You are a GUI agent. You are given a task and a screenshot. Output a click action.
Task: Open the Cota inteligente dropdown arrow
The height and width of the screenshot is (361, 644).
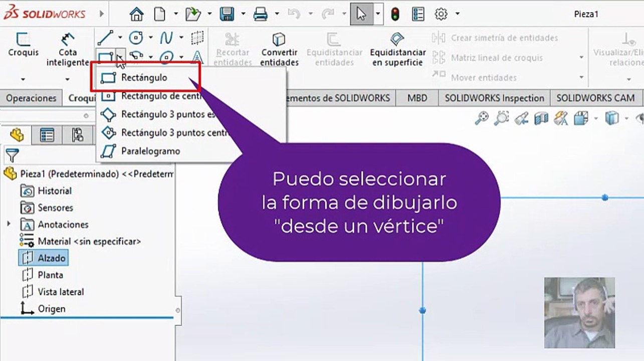pos(68,79)
